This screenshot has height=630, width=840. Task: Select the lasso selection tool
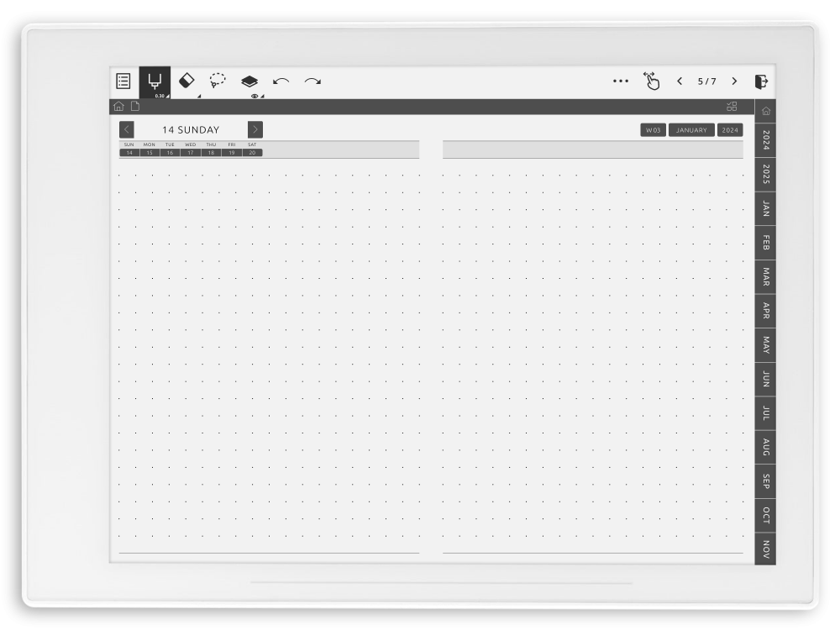(218, 81)
